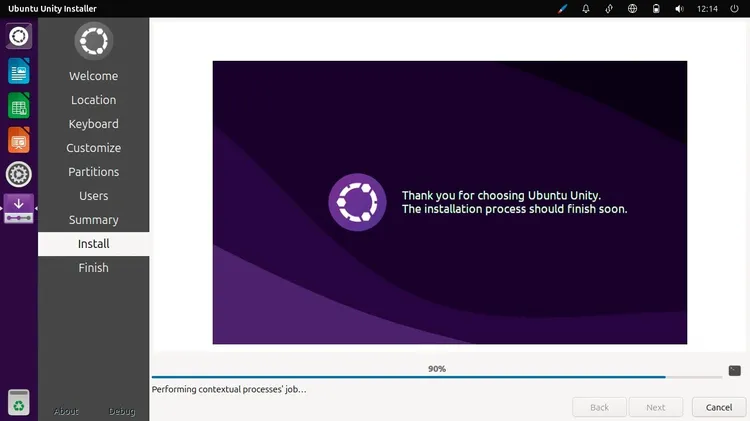Click the Ubuntu Unity Installer title text
Image resolution: width=750 pixels, height=421 pixels.
tap(52, 9)
